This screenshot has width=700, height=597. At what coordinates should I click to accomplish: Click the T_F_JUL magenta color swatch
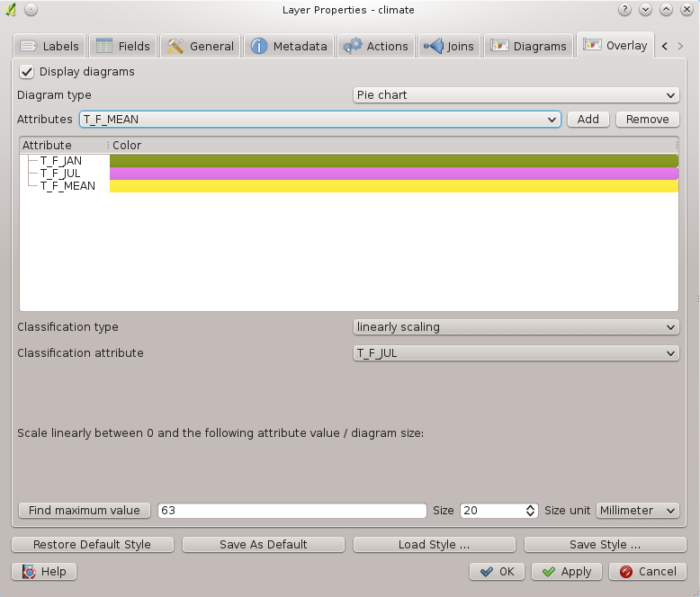pos(393,174)
